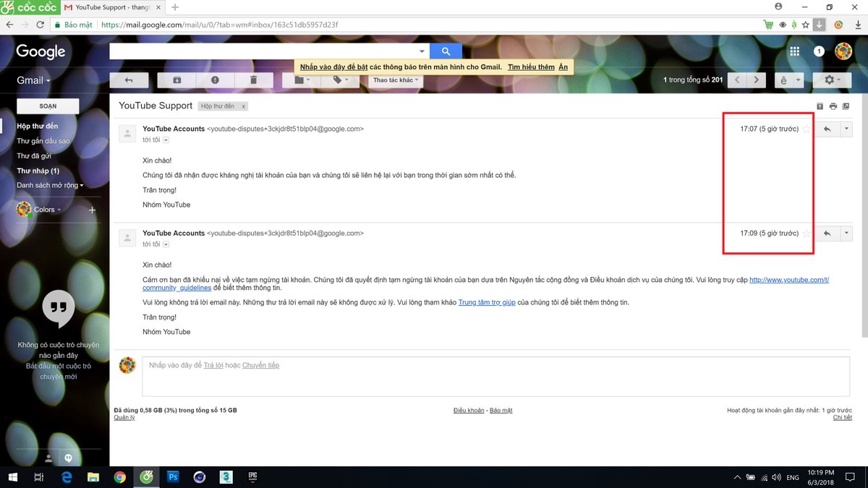Switch to the Hangouts conversations tab

pyautogui.click(x=69, y=458)
